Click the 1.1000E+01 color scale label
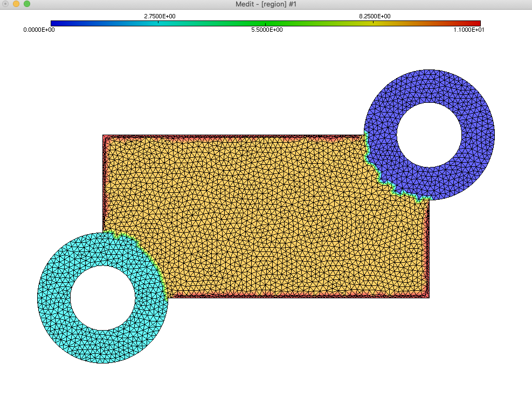 pyautogui.click(x=468, y=30)
